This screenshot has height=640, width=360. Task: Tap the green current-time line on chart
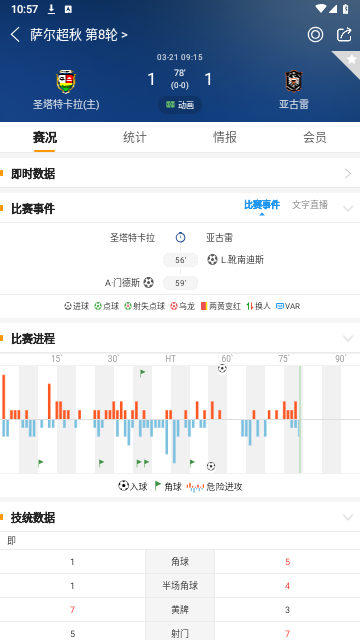pos(300,419)
